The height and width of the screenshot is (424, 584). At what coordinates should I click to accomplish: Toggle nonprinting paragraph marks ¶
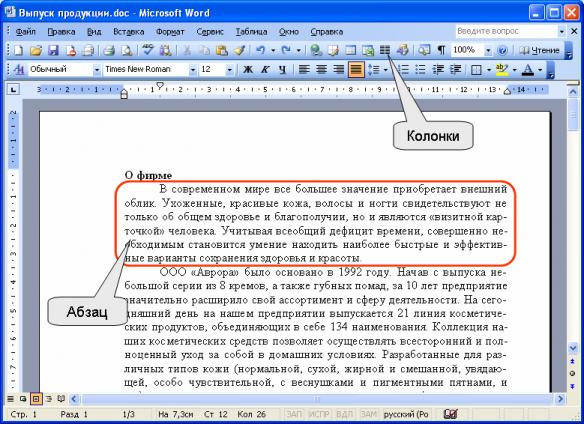(441, 50)
